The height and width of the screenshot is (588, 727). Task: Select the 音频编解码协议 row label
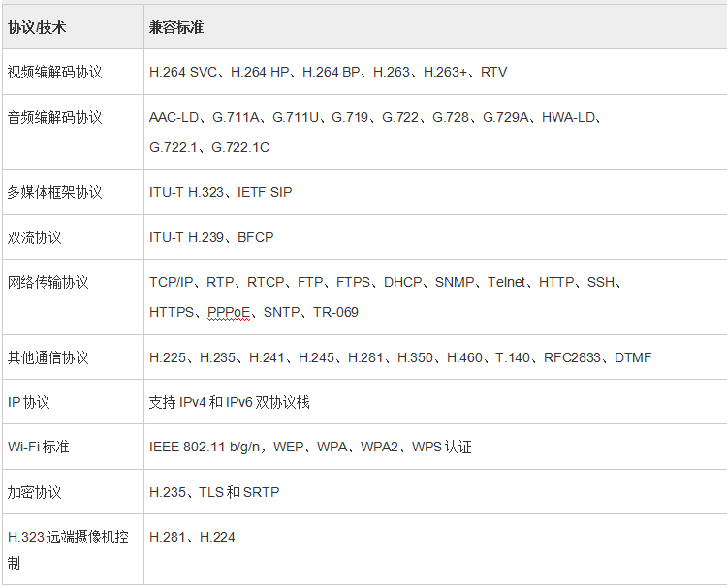pos(54,117)
